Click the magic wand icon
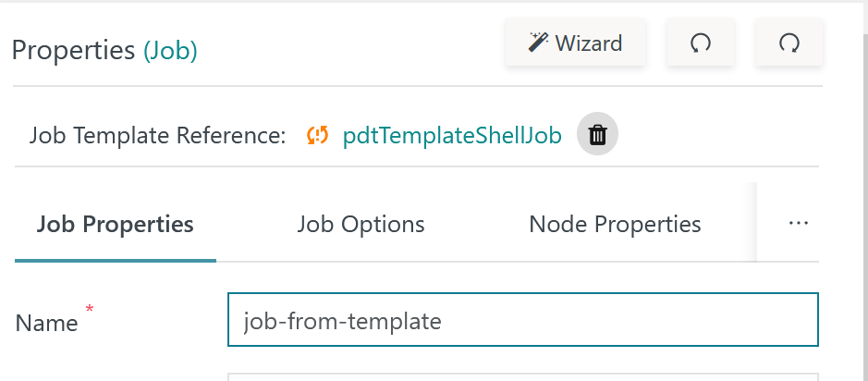The width and height of the screenshot is (868, 381). pyautogui.click(x=538, y=43)
